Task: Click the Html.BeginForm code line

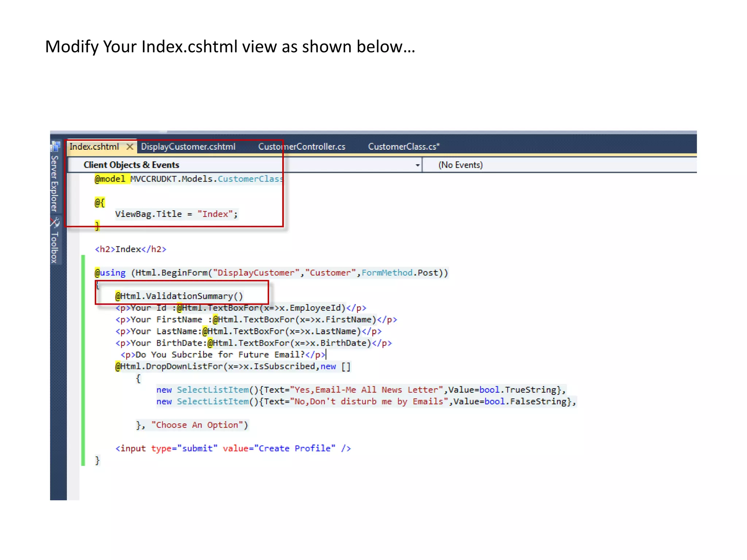Action: coord(271,273)
